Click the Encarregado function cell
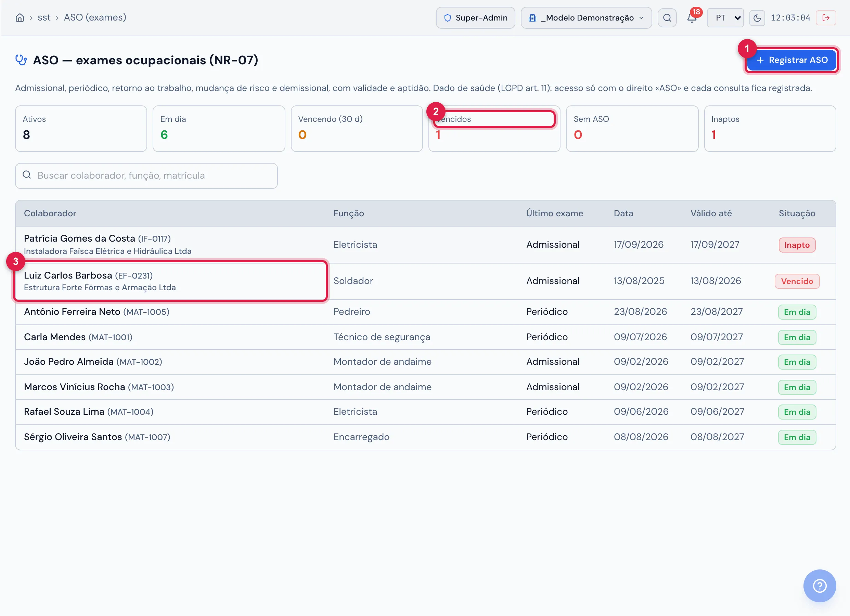 tap(361, 437)
